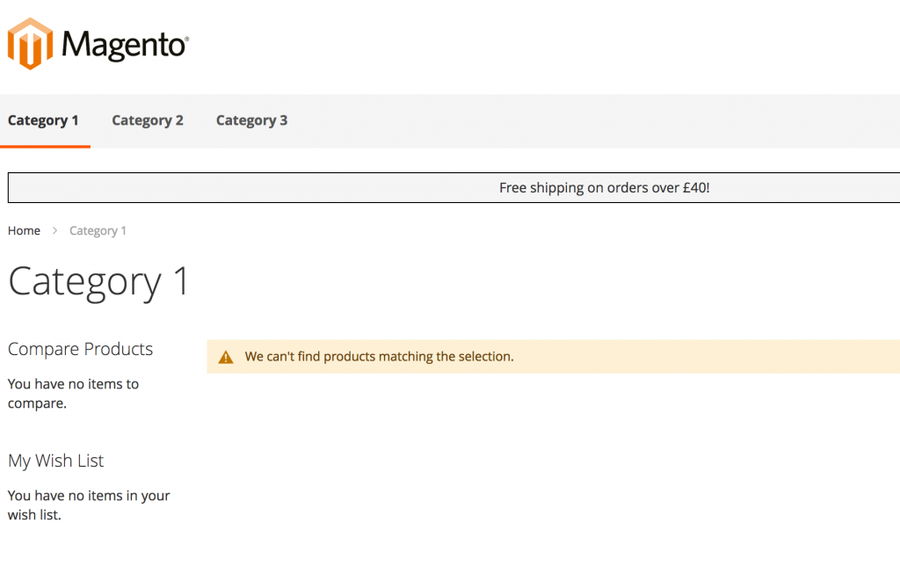This screenshot has height=588, width=900.
Task: Click the Home breadcrumb link
Action: [x=24, y=230]
